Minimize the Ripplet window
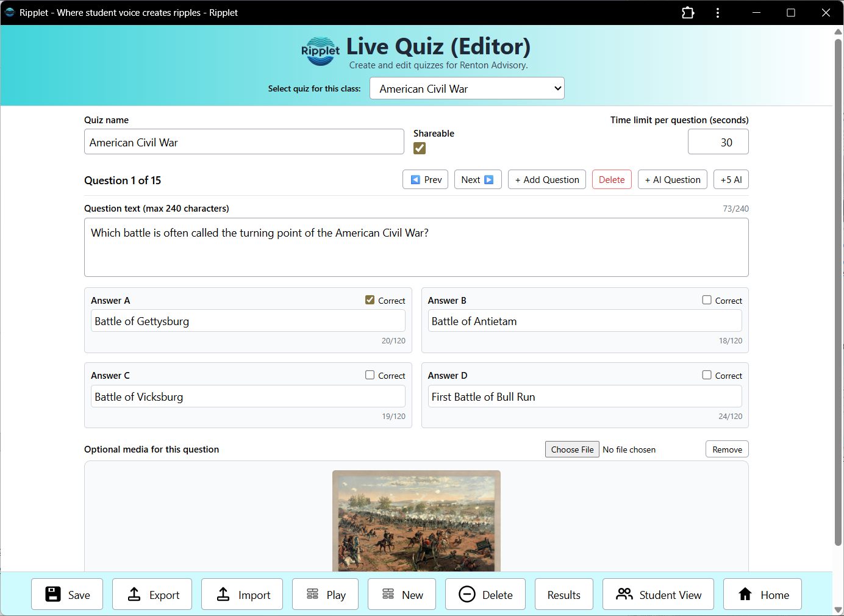This screenshot has width=844, height=616. point(756,12)
